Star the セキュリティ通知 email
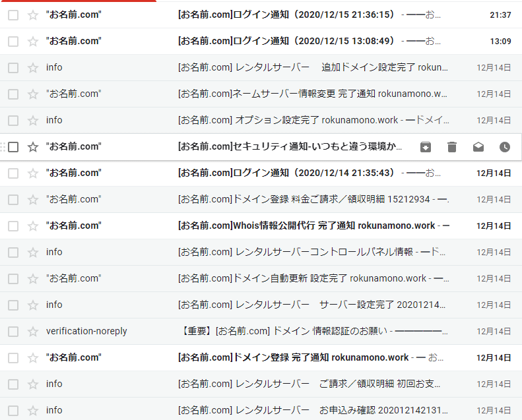The width and height of the screenshot is (522, 420). pyautogui.click(x=32, y=147)
